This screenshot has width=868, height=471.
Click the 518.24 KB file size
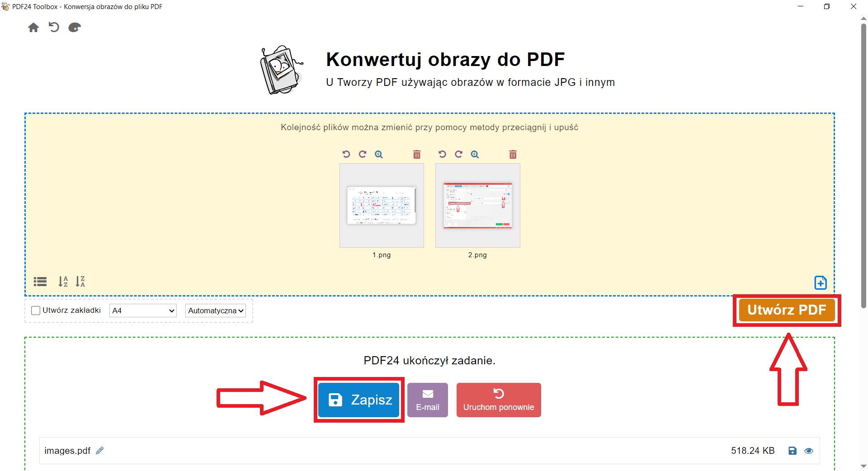pyautogui.click(x=753, y=451)
